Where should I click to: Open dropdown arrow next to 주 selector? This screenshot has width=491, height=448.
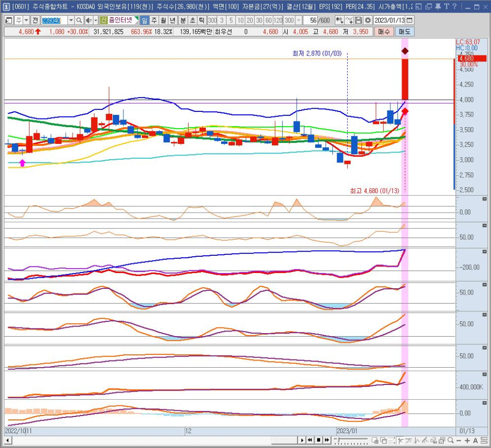pos(26,20)
